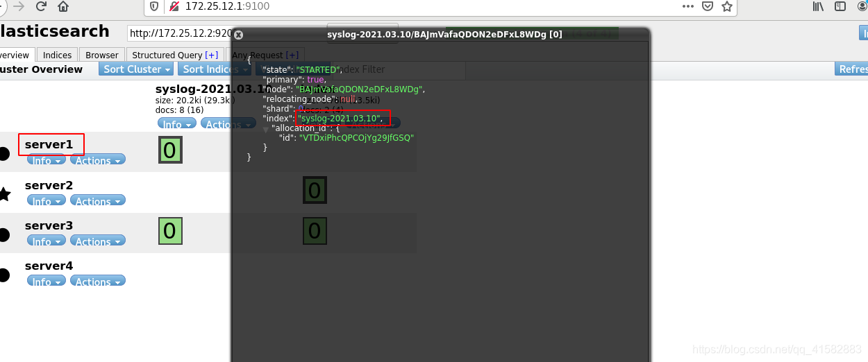Click the insecure connection lock icon
The width and height of the screenshot is (868, 362).
pyautogui.click(x=174, y=7)
